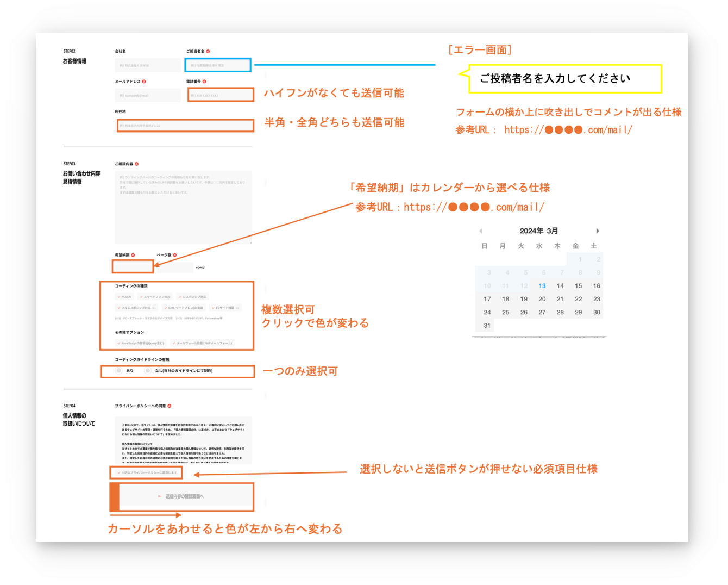
Task: Click the ご相談内容 text area
Action: click(x=183, y=208)
